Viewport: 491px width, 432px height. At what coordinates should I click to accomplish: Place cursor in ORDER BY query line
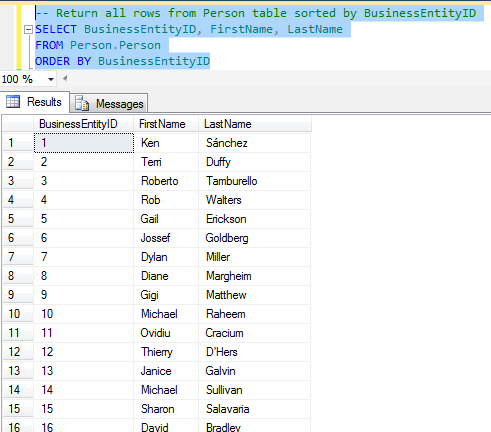tap(122, 61)
